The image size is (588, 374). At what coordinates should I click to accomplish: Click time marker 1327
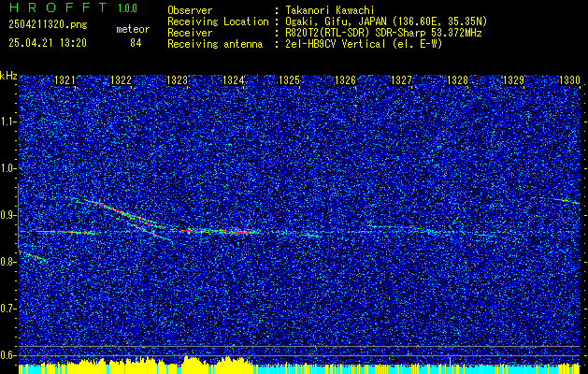tap(402, 80)
